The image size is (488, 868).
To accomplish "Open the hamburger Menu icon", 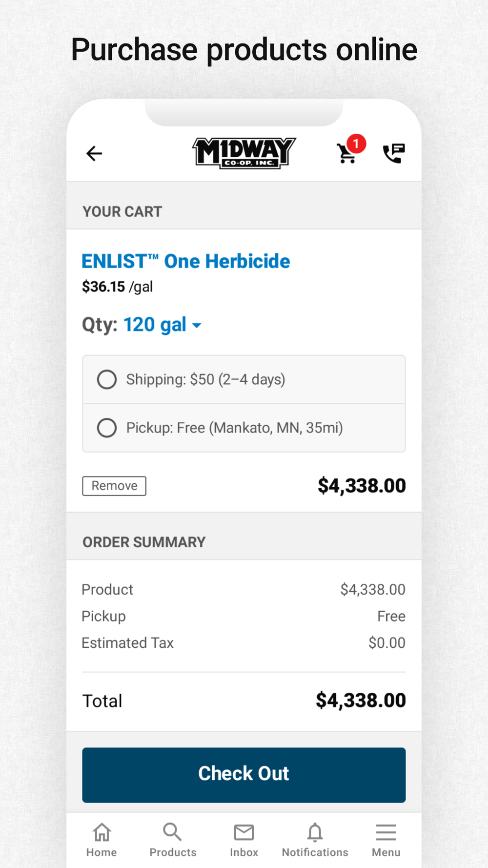I will click(x=386, y=832).
